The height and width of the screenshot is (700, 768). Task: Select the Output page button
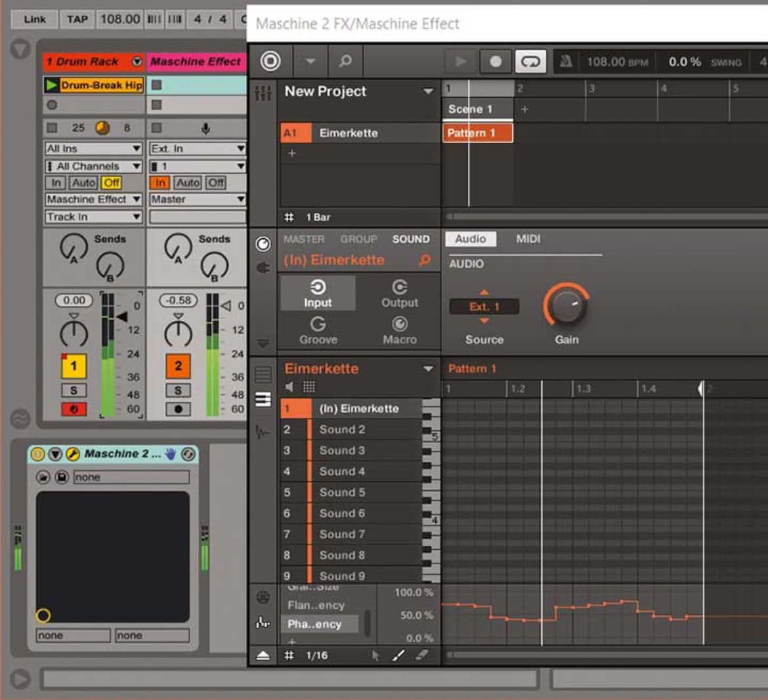click(400, 293)
